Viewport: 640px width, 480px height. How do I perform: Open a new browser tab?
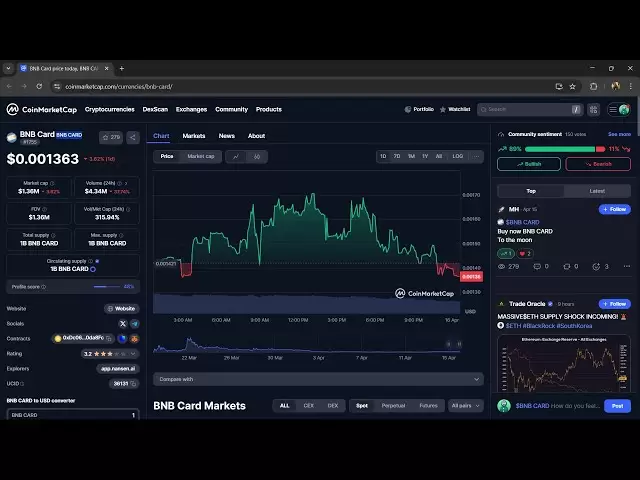121,69
